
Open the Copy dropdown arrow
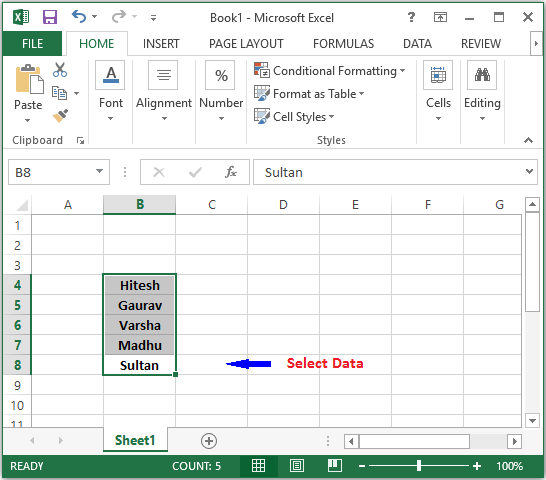click(x=77, y=93)
